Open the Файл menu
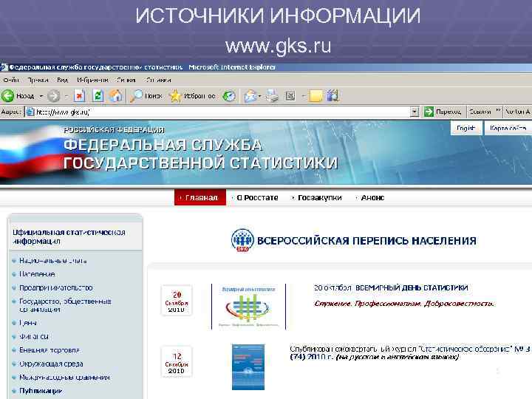The image size is (532, 399). click(x=11, y=80)
